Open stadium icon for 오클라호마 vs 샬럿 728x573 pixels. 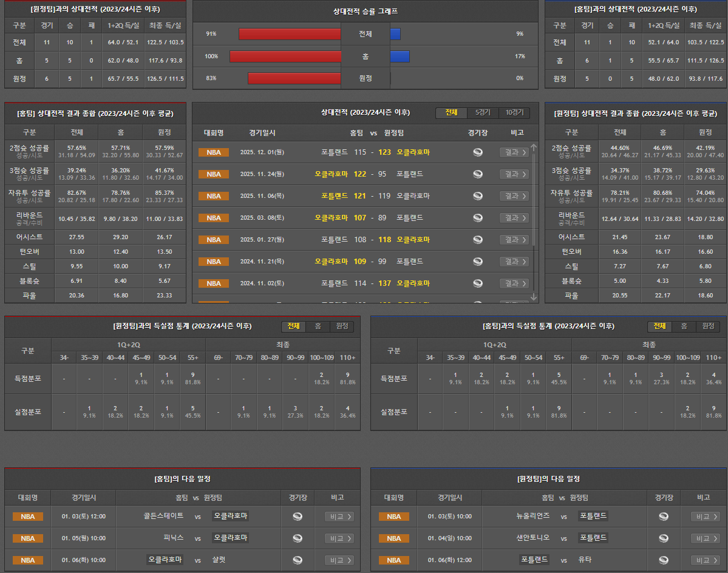pyautogui.click(x=298, y=560)
